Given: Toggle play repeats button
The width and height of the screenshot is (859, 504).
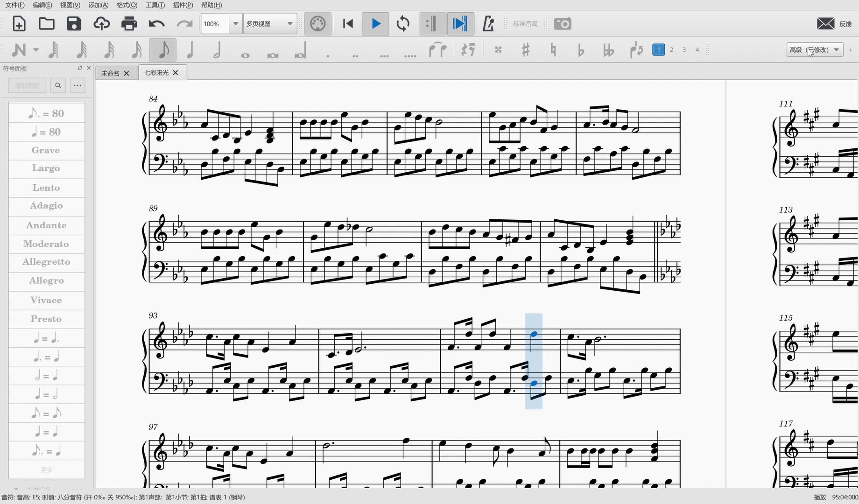Looking at the screenshot, I should point(433,24).
